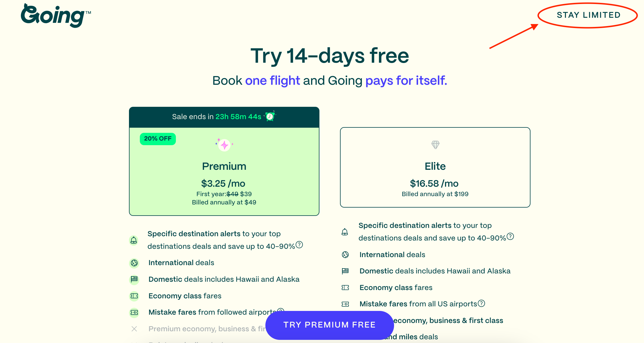This screenshot has height=343, width=644.
Task: Click the diamond icon on Elite card
Action: [x=435, y=145]
